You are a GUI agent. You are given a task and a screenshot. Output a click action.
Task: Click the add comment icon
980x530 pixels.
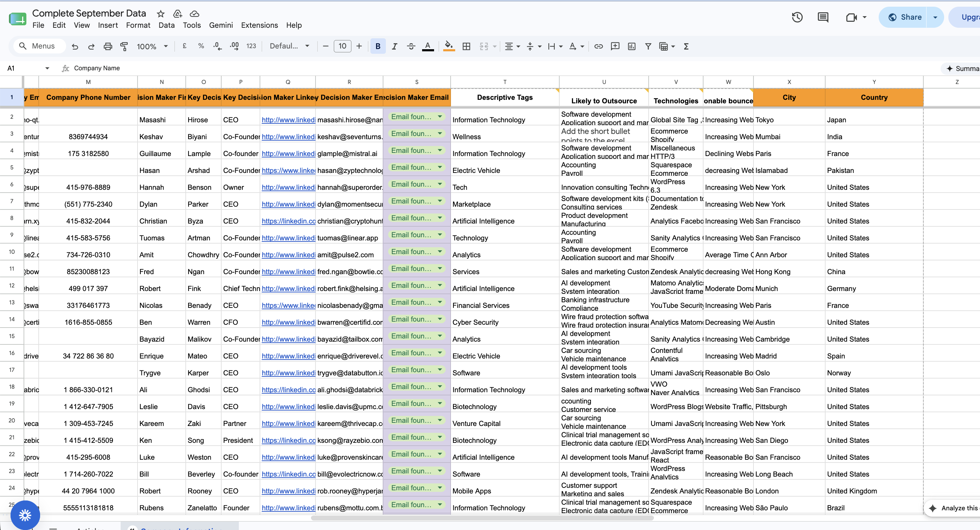(615, 46)
